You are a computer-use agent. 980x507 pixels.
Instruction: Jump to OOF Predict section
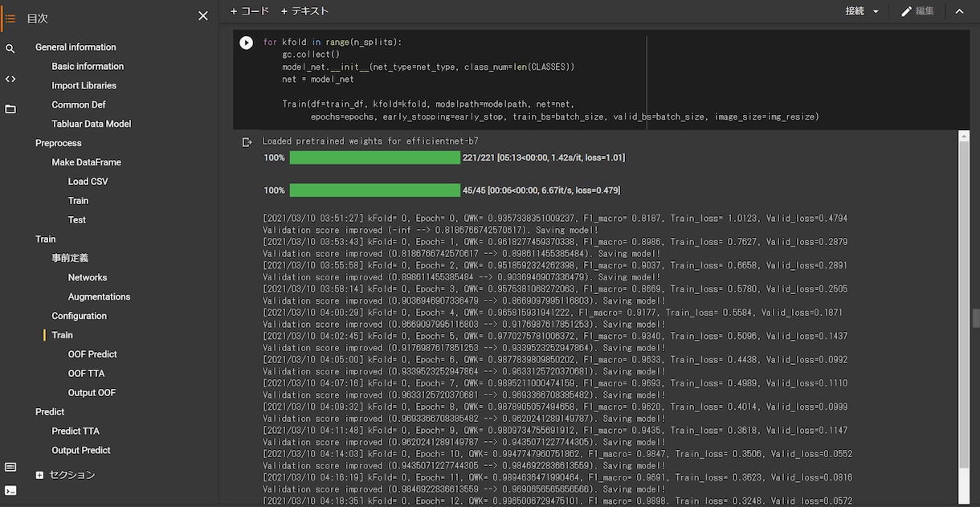(x=92, y=354)
